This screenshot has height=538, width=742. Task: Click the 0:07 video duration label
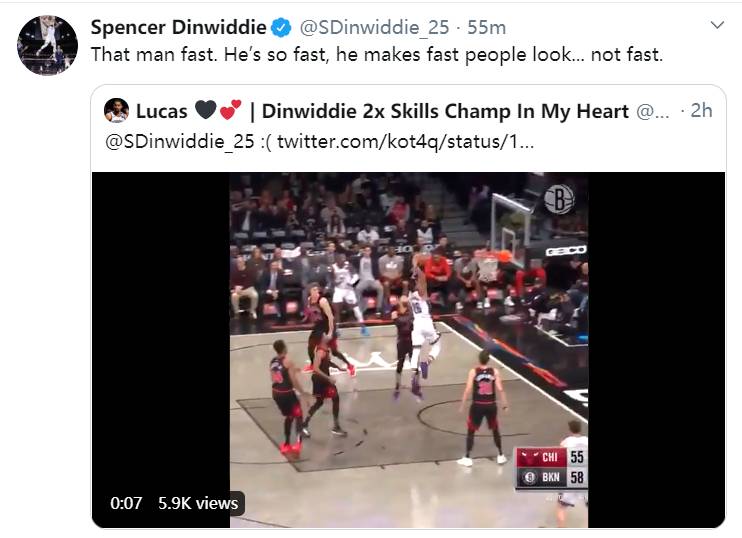click(126, 503)
